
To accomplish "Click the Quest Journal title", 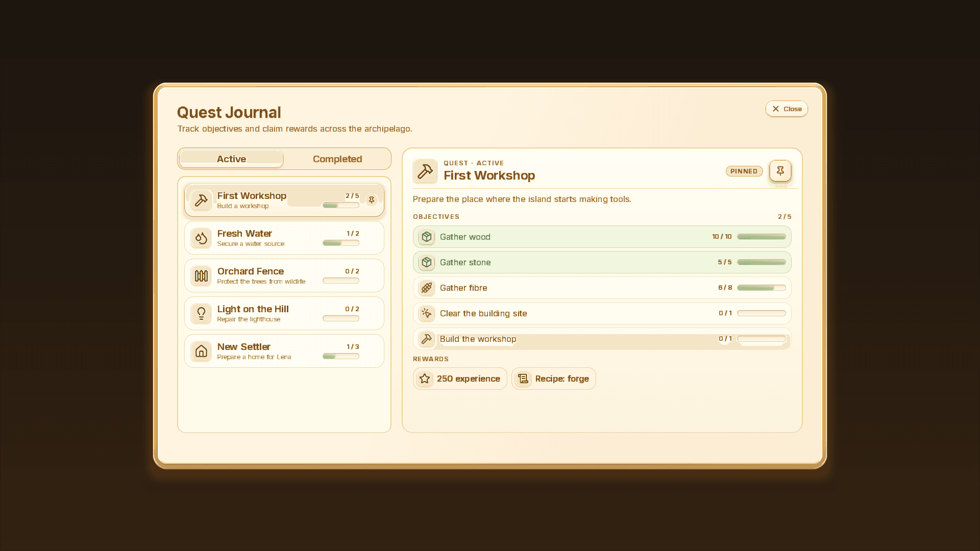I will coord(229,112).
